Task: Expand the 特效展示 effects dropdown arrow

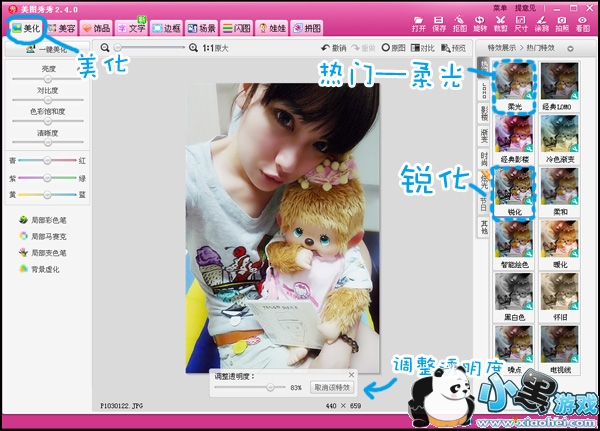Action: pos(570,49)
